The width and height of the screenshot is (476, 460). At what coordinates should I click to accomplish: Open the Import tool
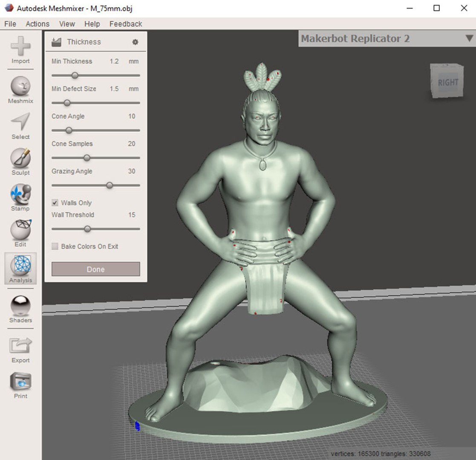(x=20, y=50)
